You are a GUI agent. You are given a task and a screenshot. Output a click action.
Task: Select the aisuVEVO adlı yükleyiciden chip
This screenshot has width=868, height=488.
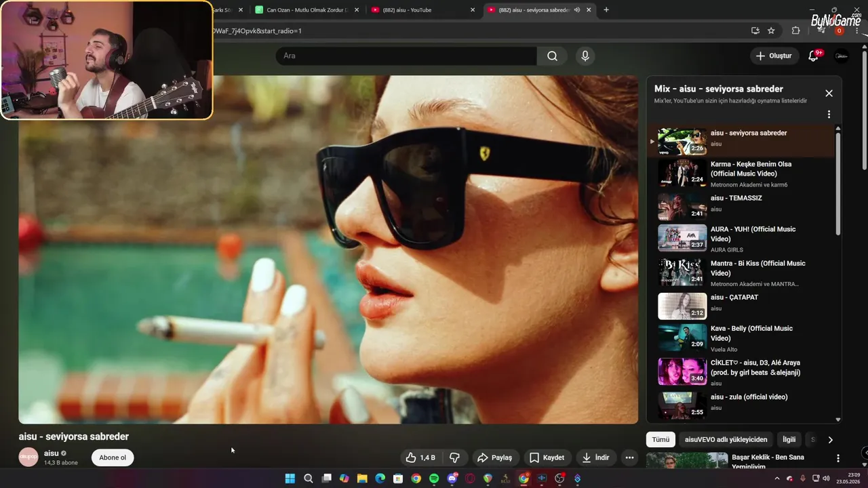pyautogui.click(x=726, y=440)
